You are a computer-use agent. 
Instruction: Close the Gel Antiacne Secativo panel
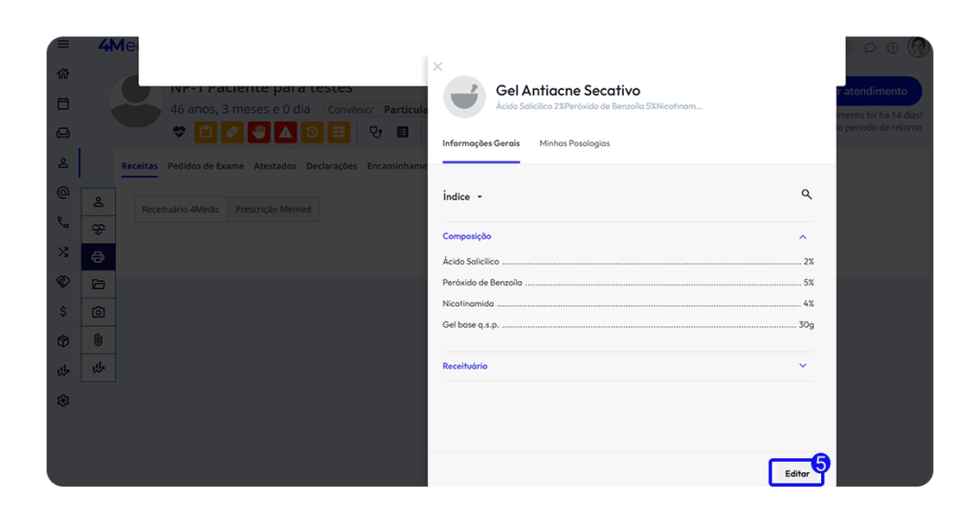click(438, 67)
